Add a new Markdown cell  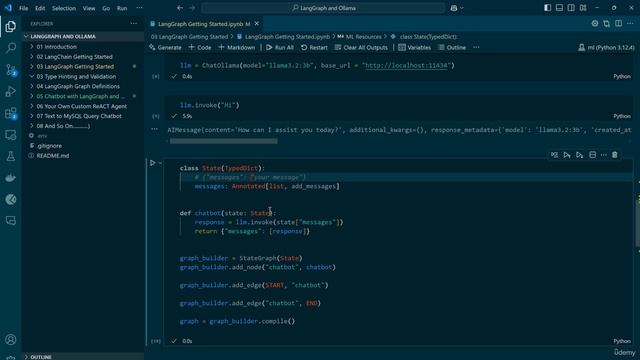[237, 47]
